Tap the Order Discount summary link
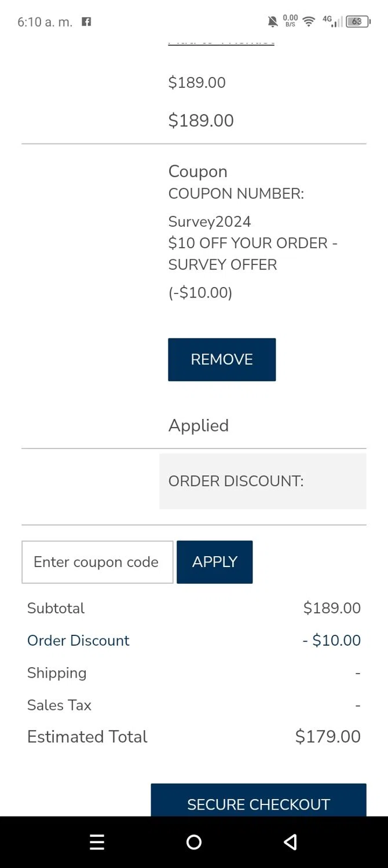This screenshot has width=388, height=868. click(78, 641)
